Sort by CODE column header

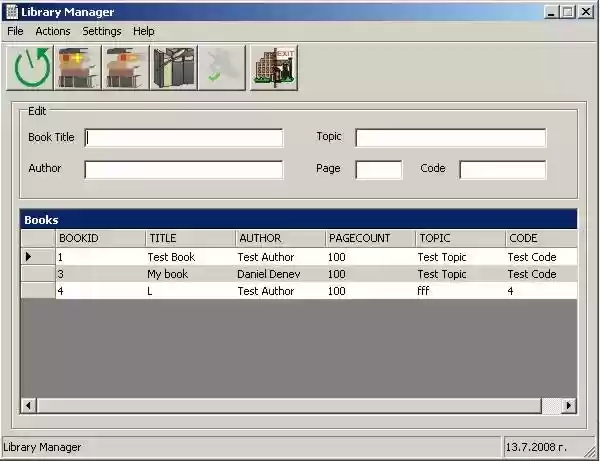point(541,238)
